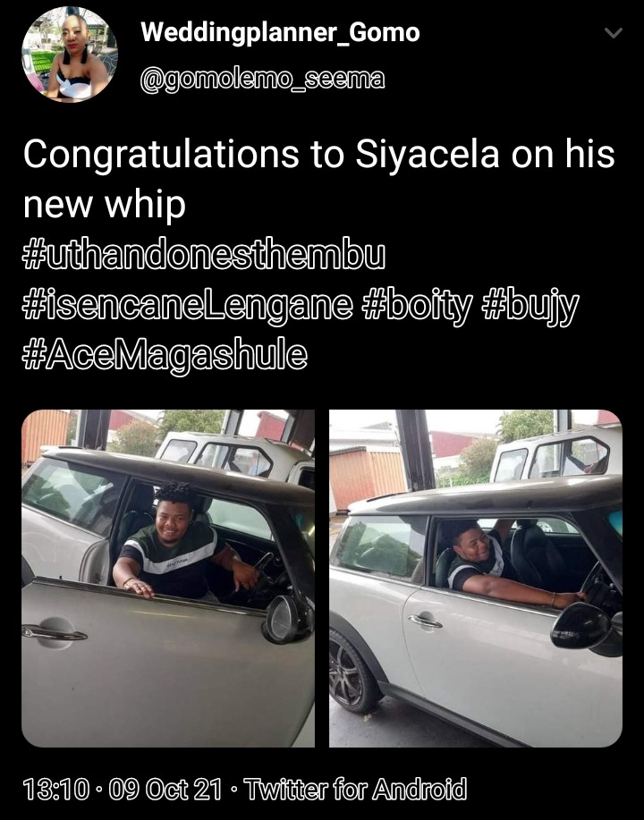644x820 pixels.
Task: Tap the #boity hashtag
Action: pyautogui.click(x=418, y=306)
